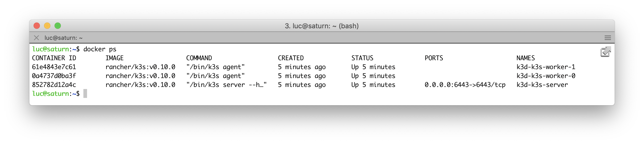The image size is (644, 144).
Task: Click the 0.0.0.0:6443->6443/tcp port mapping
Action: click(465, 85)
